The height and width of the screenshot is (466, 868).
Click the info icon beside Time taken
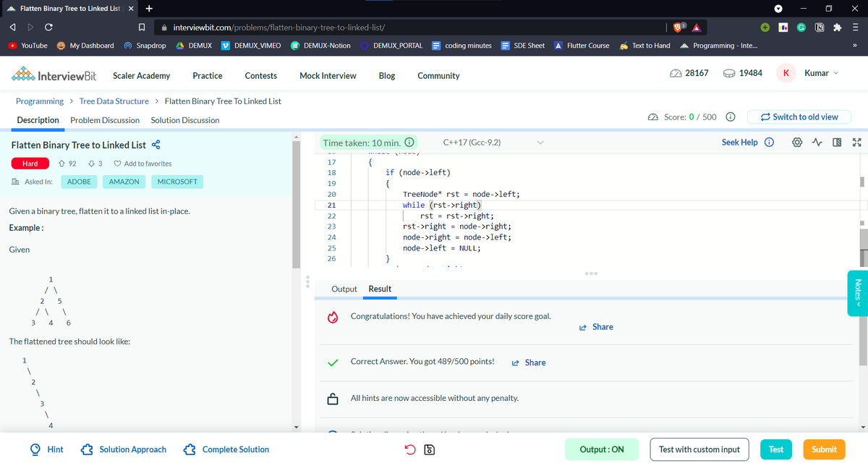point(409,143)
